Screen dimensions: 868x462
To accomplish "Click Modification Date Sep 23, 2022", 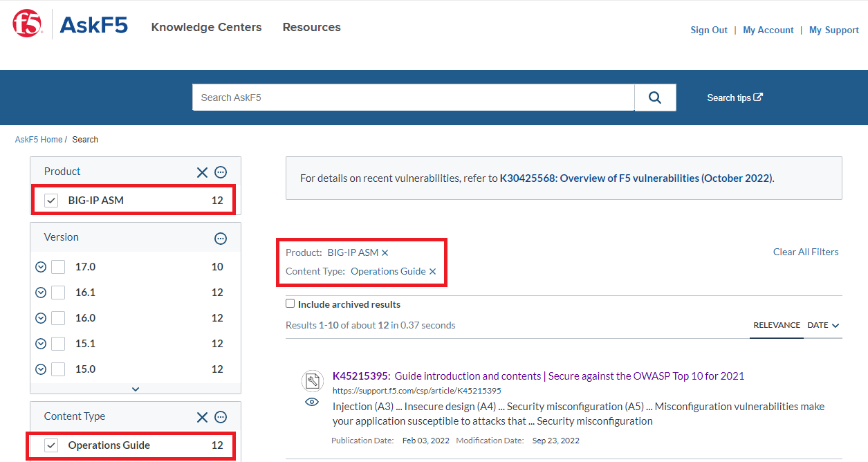I will click(518, 441).
